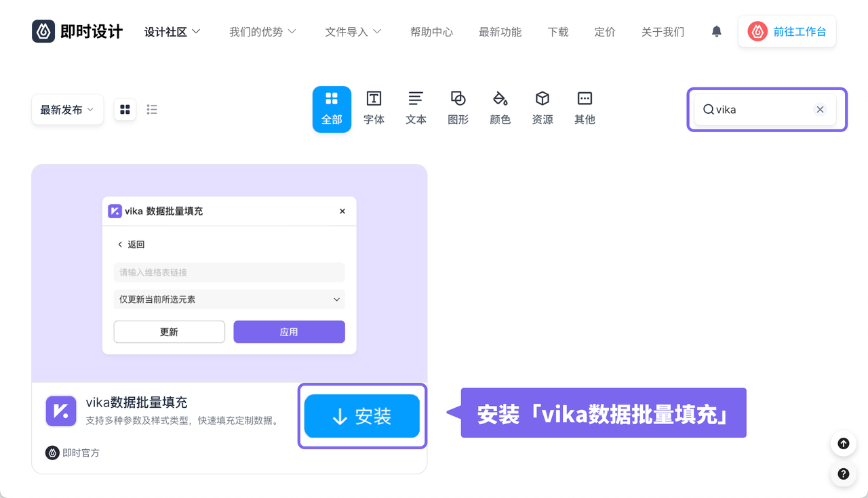Screen dimensions: 868x498
Task: Open the 帮助中心 page
Action: (x=431, y=32)
